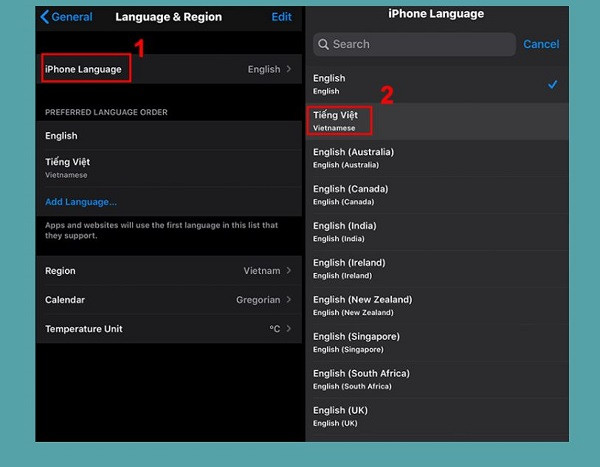Image resolution: width=600 pixels, height=467 pixels.
Task: Click chevron next to English value
Action: 289,69
